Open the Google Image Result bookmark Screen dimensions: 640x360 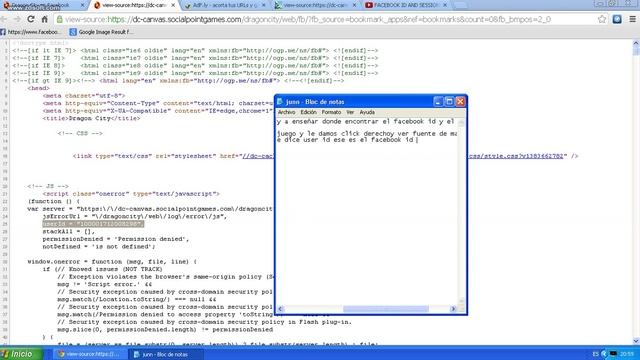point(101,32)
